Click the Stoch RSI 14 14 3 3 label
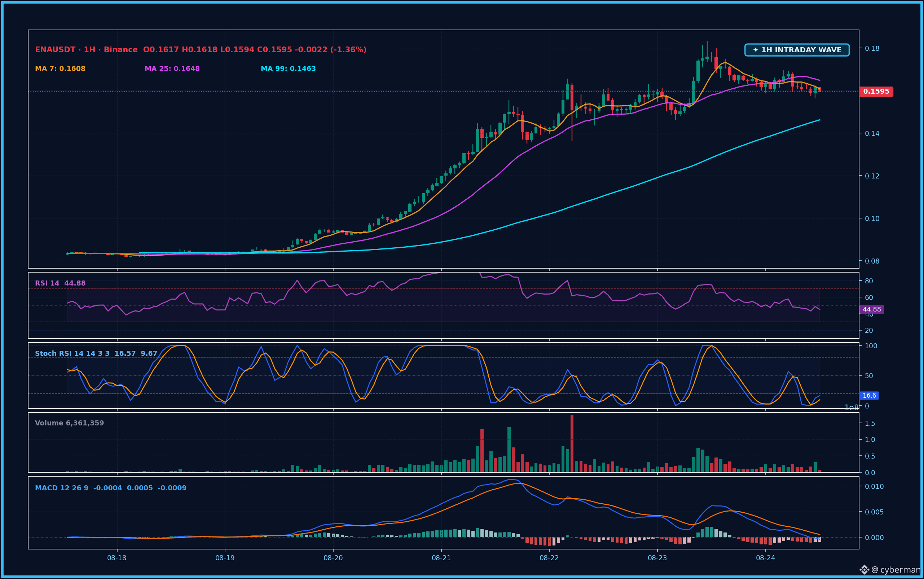Viewport: 924px width, 579px height. (x=72, y=353)
